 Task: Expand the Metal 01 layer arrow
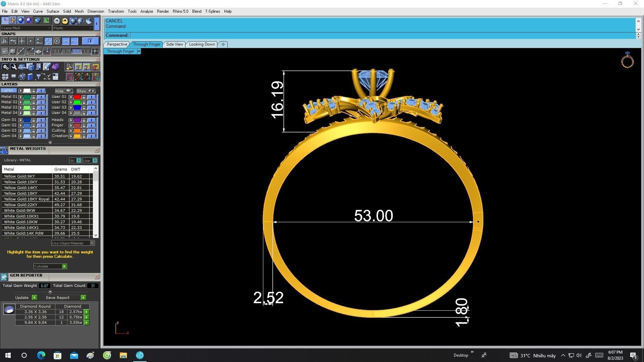pyautogui.click(x=20, y=97)
